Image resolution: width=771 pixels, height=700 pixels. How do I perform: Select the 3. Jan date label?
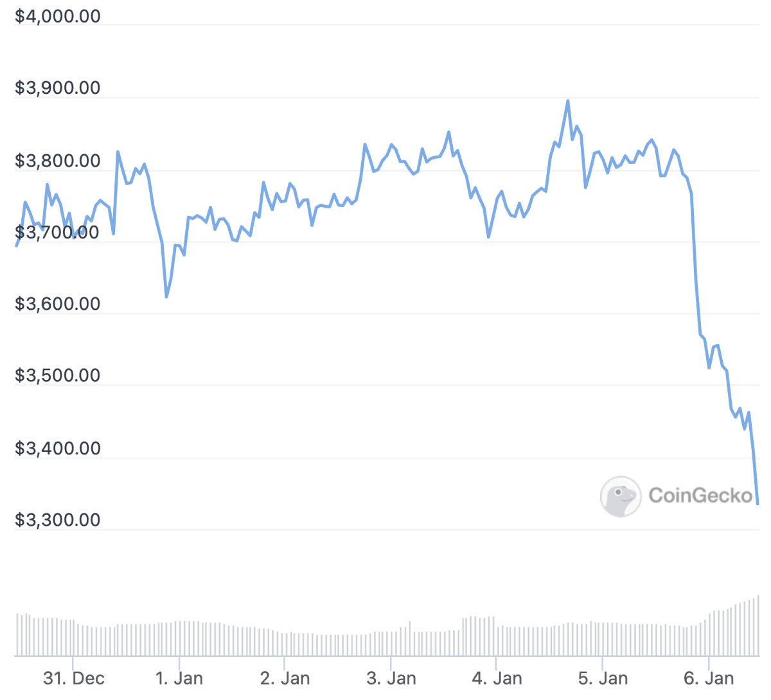[391, 678]
